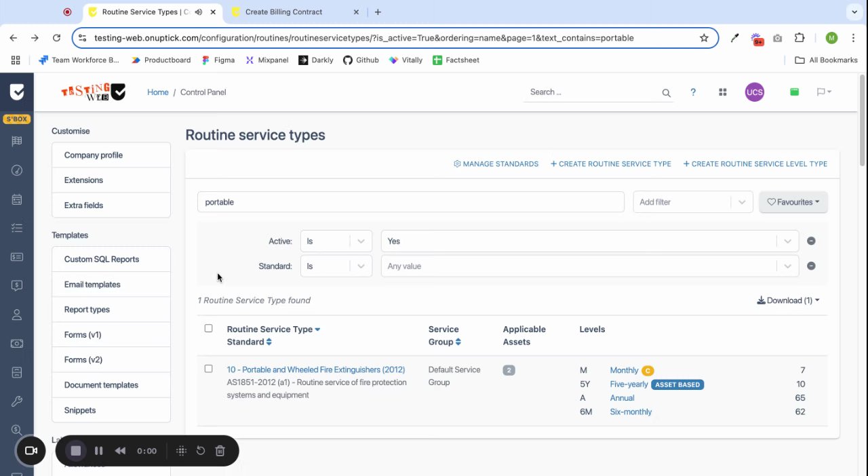Tick the select-all checkbox in the table header

pos(208,328)
